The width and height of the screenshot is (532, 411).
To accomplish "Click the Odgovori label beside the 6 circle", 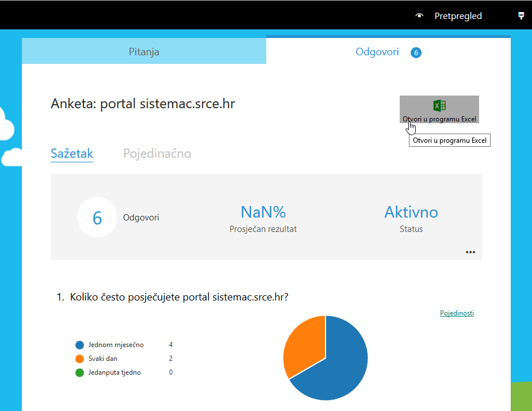I will coord(141,218).
